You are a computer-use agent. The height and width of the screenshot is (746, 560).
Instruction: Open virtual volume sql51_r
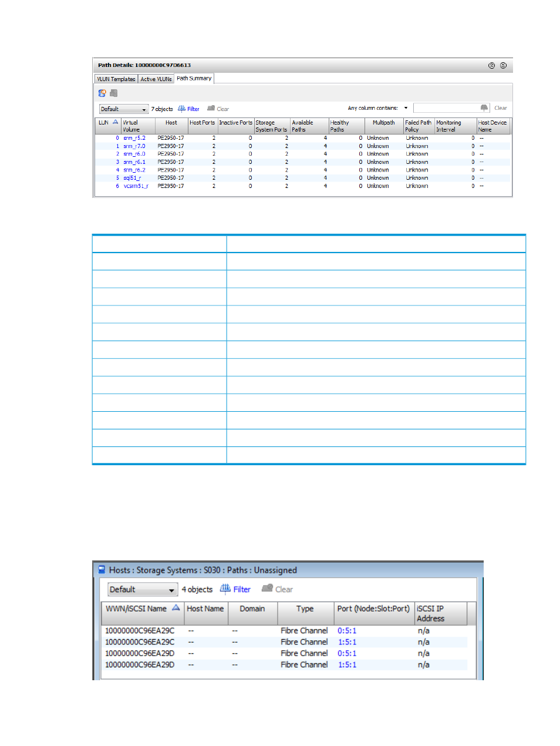pos(132,178)
